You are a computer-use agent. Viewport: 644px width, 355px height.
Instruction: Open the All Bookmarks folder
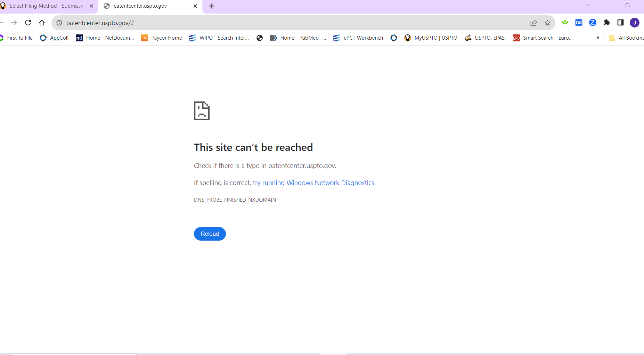(x=627, y=38)
